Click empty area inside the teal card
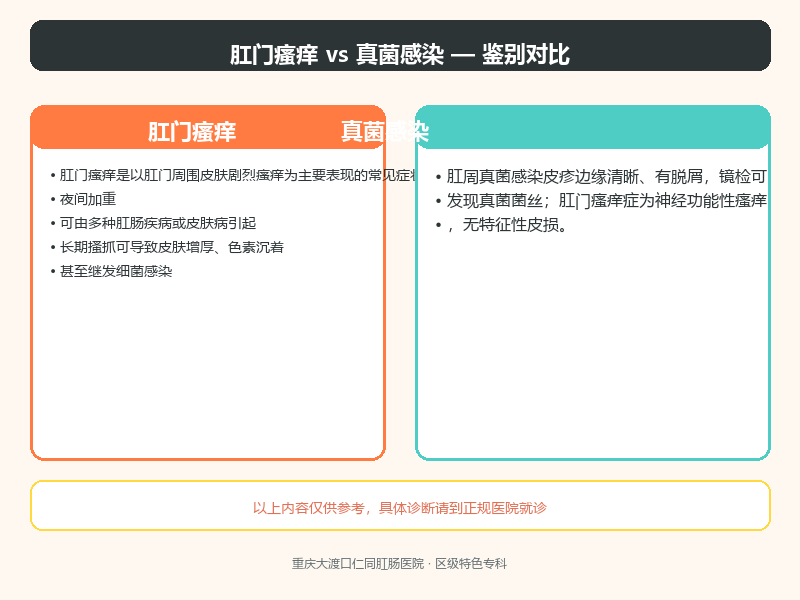Viewport: 800px width, 600px height. pyautogui.click(x=593, y=347)
